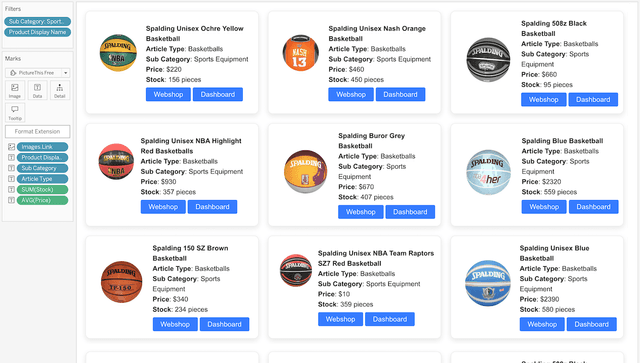Select the Sub Category marks pill

[x=42, y=168]
